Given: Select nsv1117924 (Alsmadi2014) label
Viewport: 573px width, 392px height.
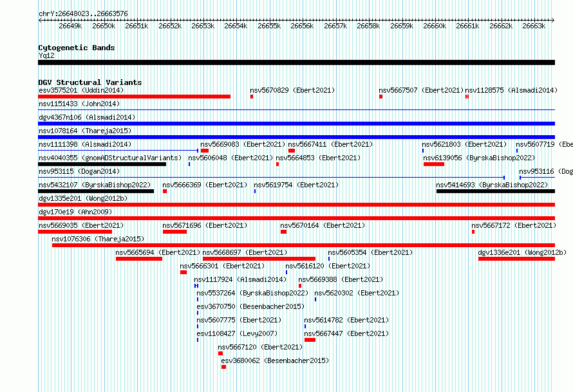Looking at the screenshot, I should pyautogui.click(x=240, y=279).
